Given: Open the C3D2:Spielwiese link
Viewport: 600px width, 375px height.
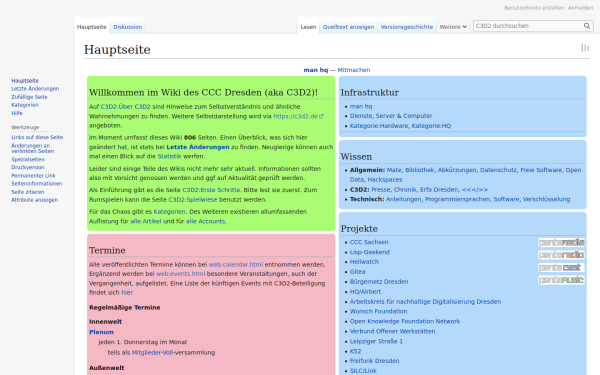Looking at the screenshot, I should tap(193, 200).
